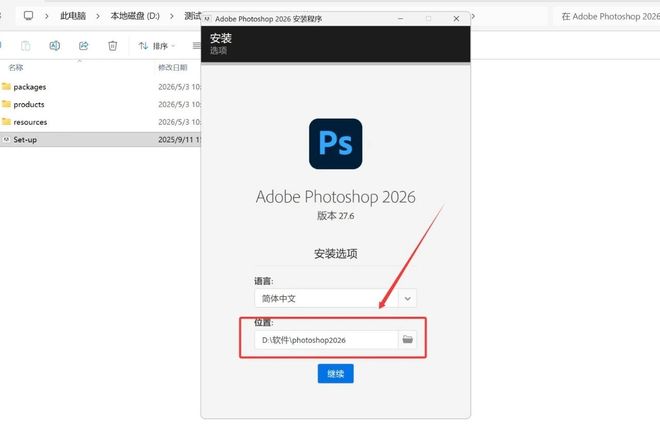Image resolution: width=660 pixels, height=425 pixels.
Task: Open the resources folder in Explorer
Action: 30,122
